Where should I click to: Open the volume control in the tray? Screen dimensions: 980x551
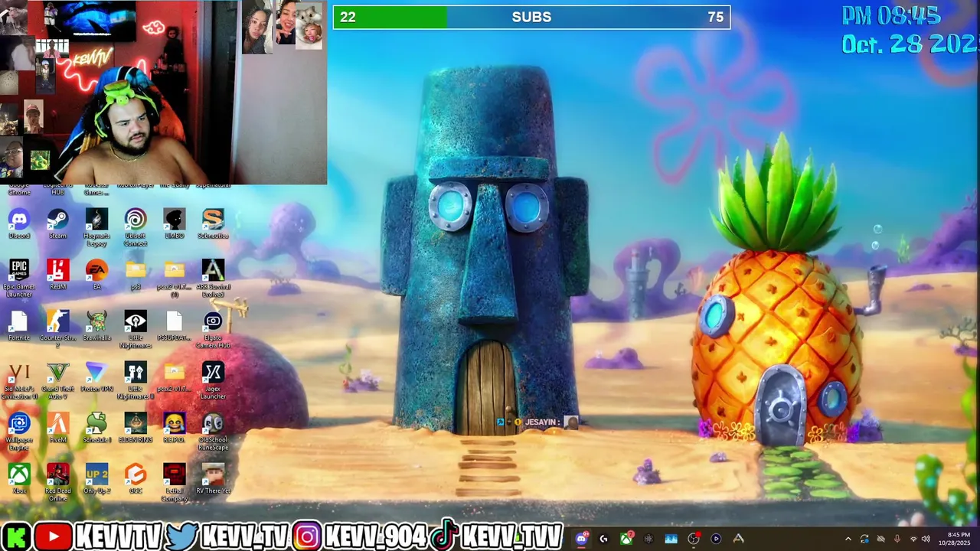[x=926, y=539]
